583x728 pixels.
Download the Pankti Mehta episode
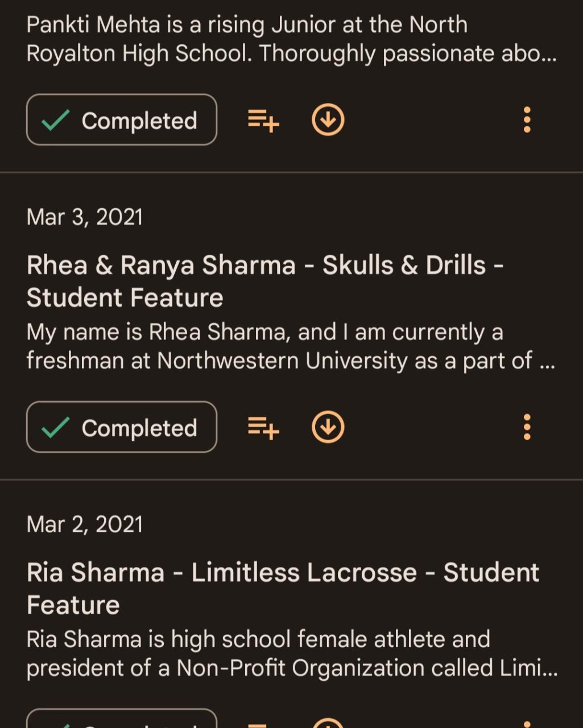[328, 120]
